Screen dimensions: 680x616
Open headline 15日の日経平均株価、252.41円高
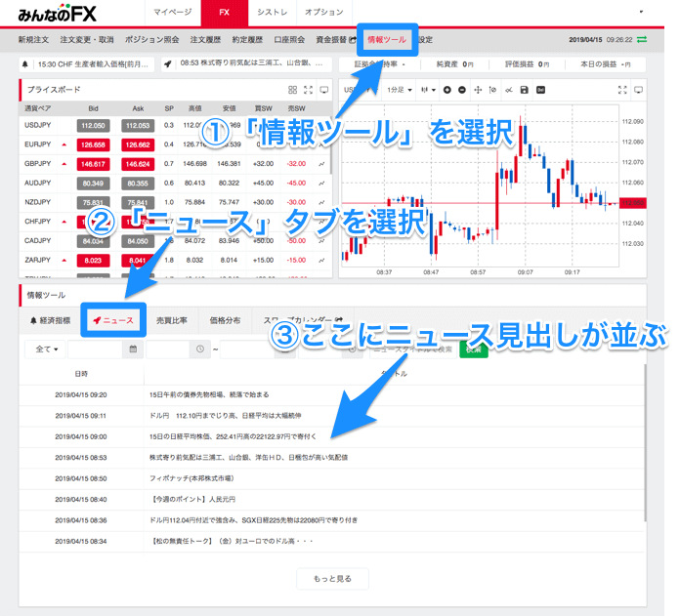click(x=233, y=436)
